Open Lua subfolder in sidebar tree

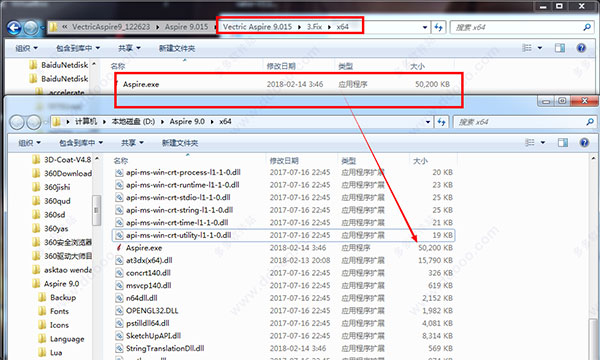coord(51,352)
